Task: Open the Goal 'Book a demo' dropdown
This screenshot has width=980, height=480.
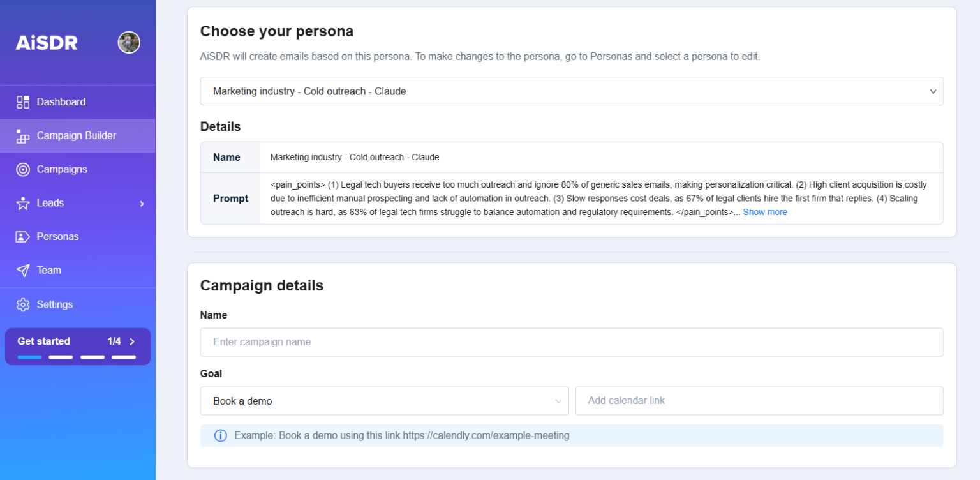Action: 384,401
